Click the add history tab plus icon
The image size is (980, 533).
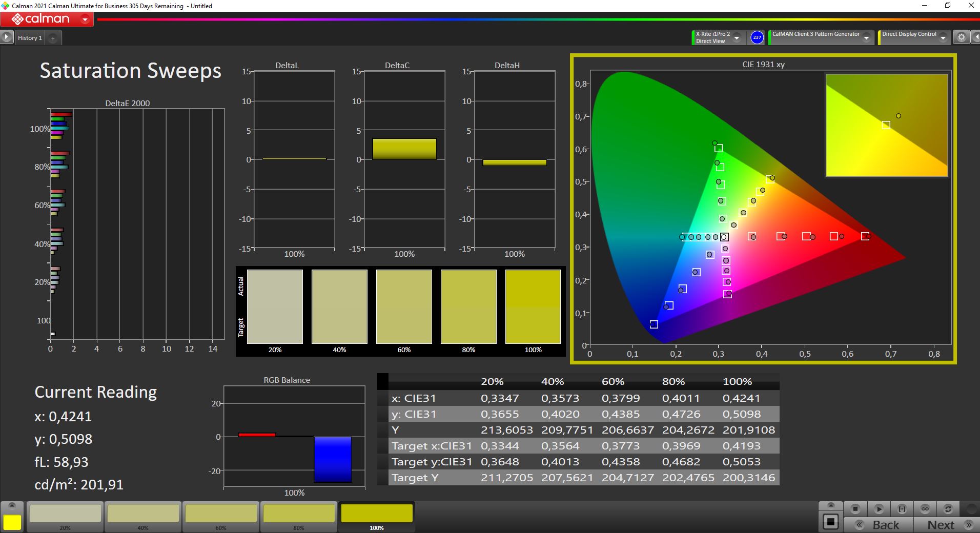[53, 38]
